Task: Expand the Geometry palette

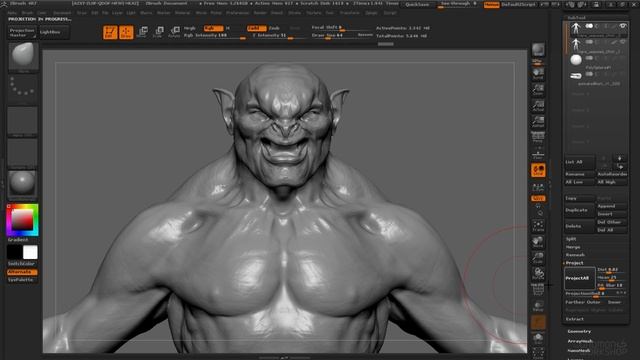Action: tap(579, 331)
